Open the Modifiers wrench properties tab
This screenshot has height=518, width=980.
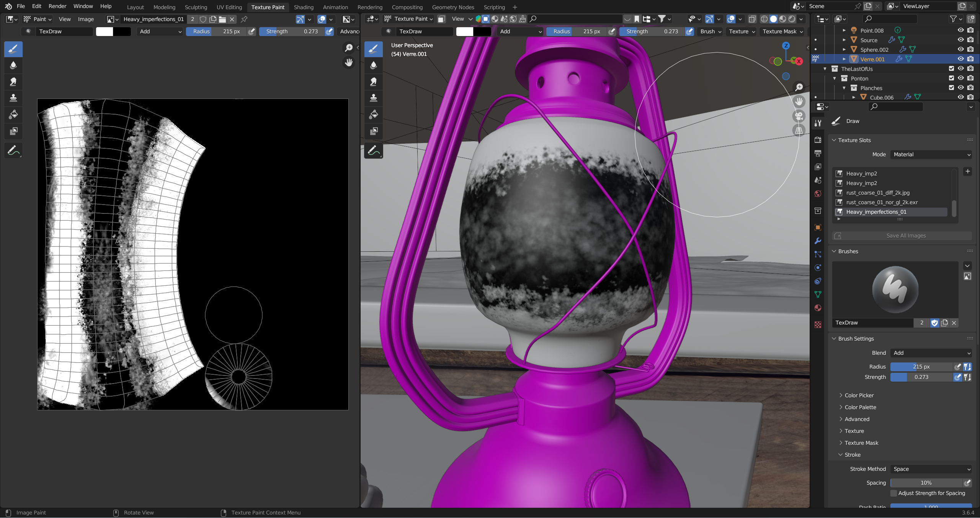point(818,241)
